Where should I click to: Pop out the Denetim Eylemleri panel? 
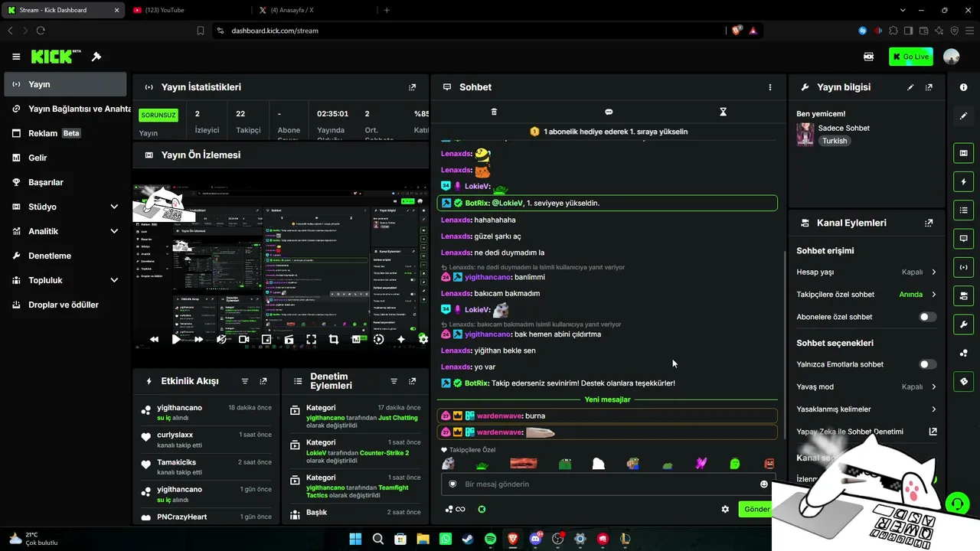coord(413,381)
